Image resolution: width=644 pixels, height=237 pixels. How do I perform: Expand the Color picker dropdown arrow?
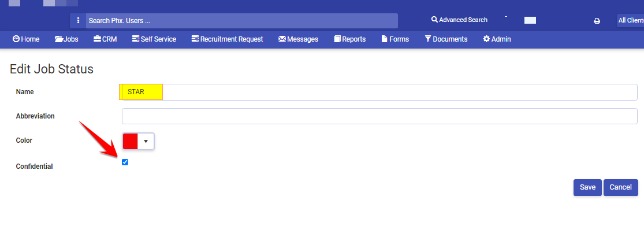point(146,141)
